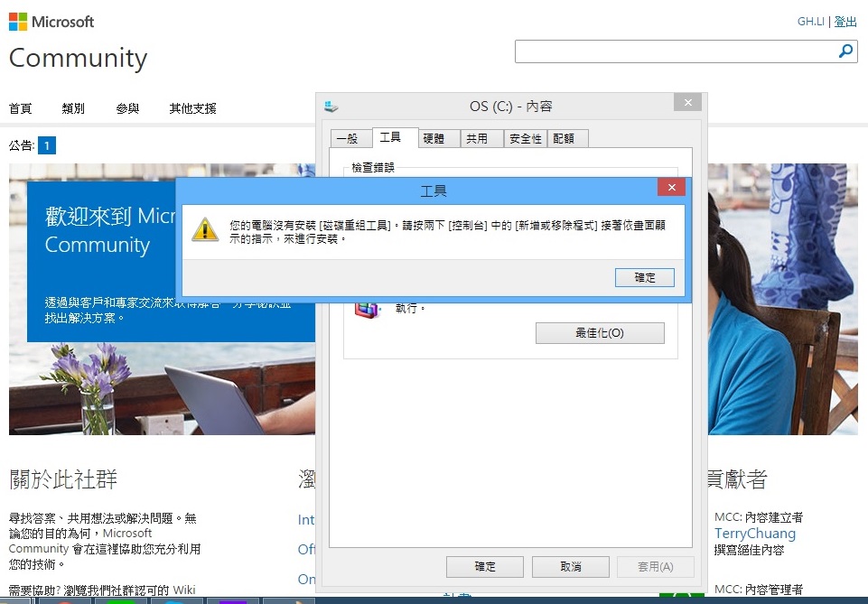Click the woman photo in hero banner

click(782, 299)
